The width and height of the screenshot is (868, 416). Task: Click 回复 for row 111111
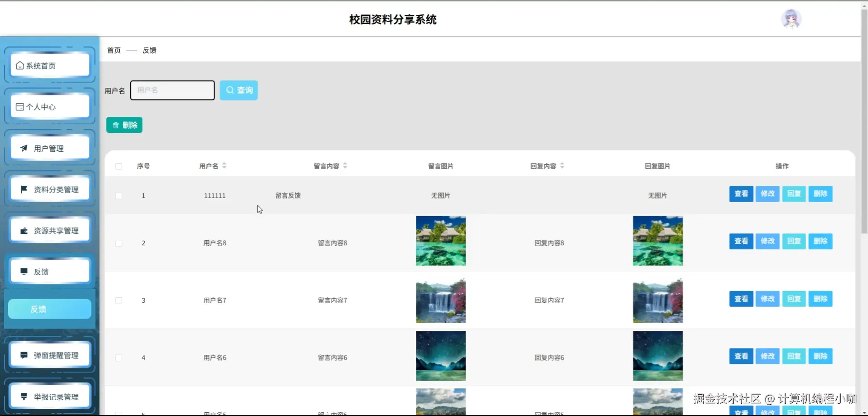pyautogui.click(x=794, y=194)
